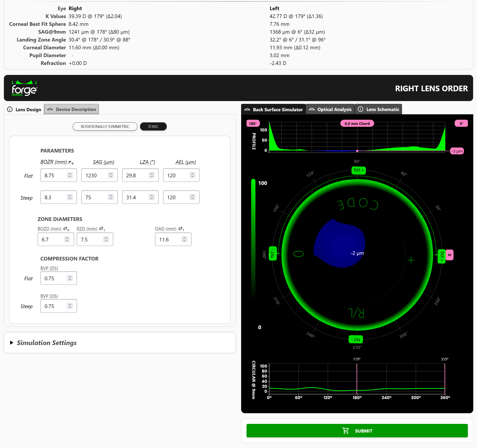Image resolution: width=477 pixels, height=448 pixels.
Task: Adjust BOZD 6.7 stepper arrows
Action: 67,239
